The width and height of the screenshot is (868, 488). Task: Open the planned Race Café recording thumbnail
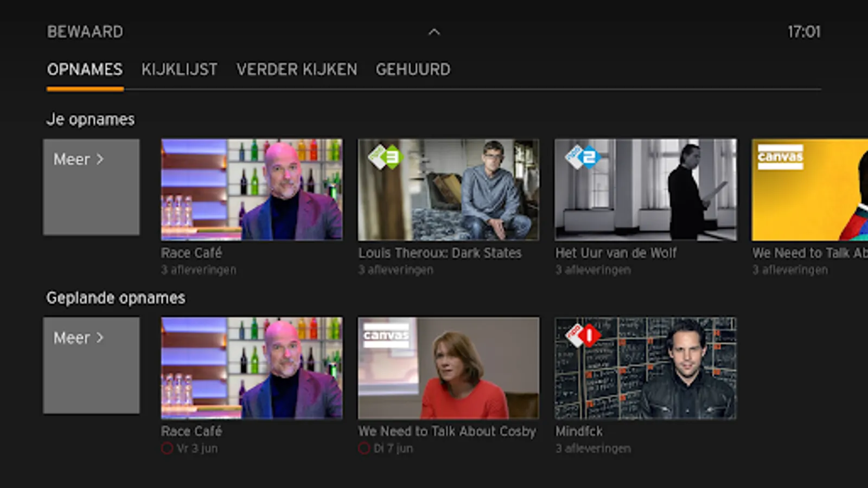pyautogui.click(x=252, y=368)
